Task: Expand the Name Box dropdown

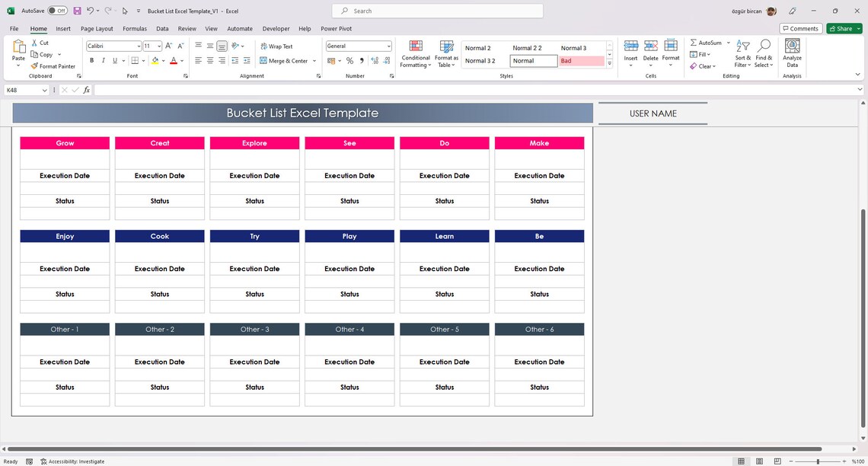Action: (43, 90)
